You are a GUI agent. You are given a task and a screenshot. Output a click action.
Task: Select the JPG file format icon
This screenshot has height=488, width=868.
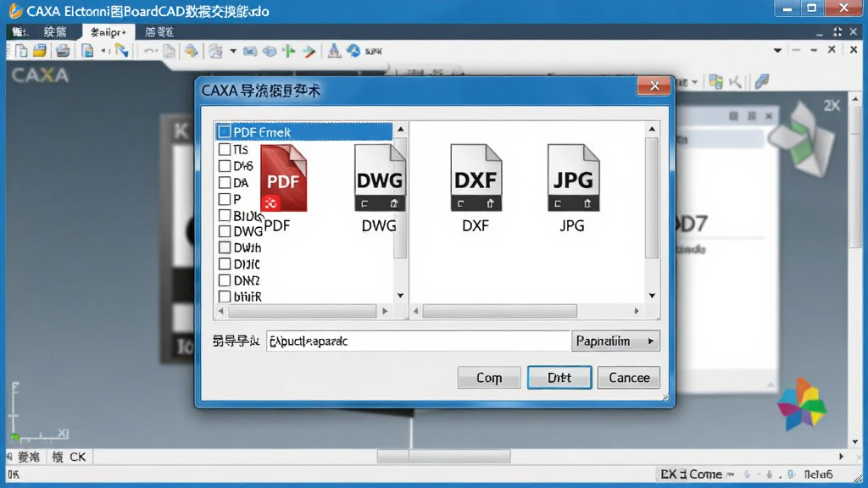coord(573,178)
